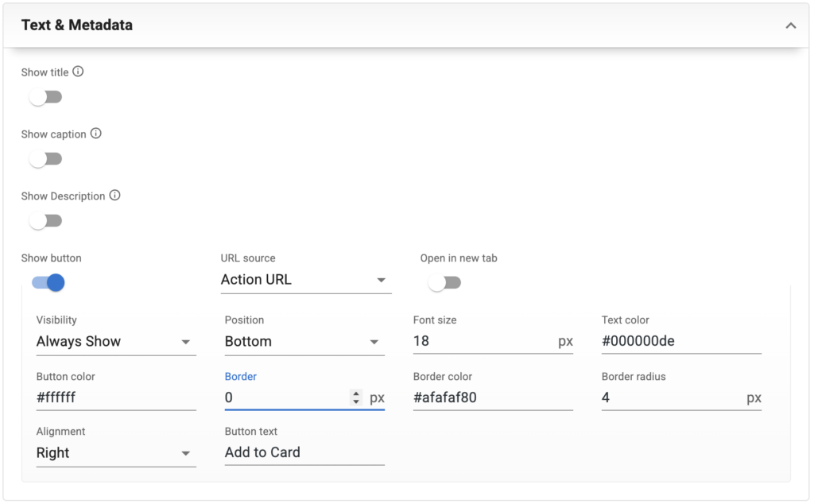Disable the Show button toggle
814x504 pixels.
pos(48,282)
